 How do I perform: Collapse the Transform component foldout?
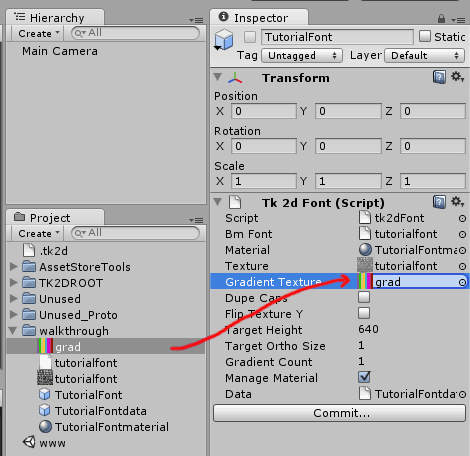point(218,77)
